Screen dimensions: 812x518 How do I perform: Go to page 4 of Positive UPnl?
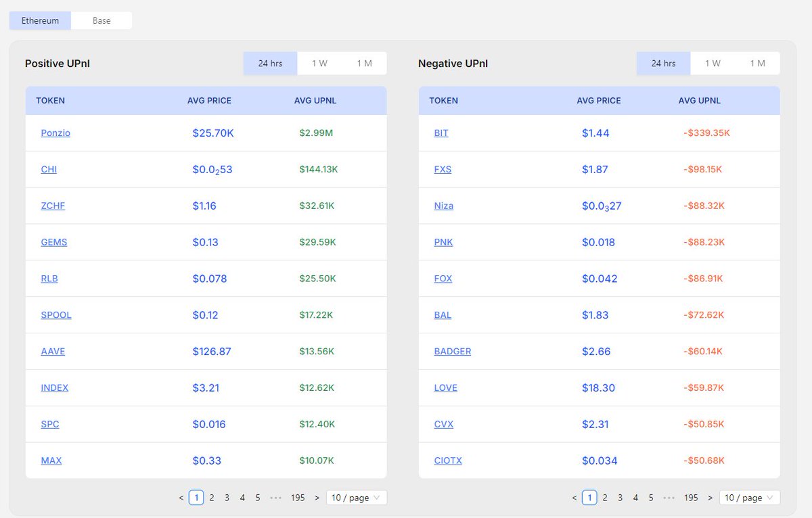tap(242, 498)
